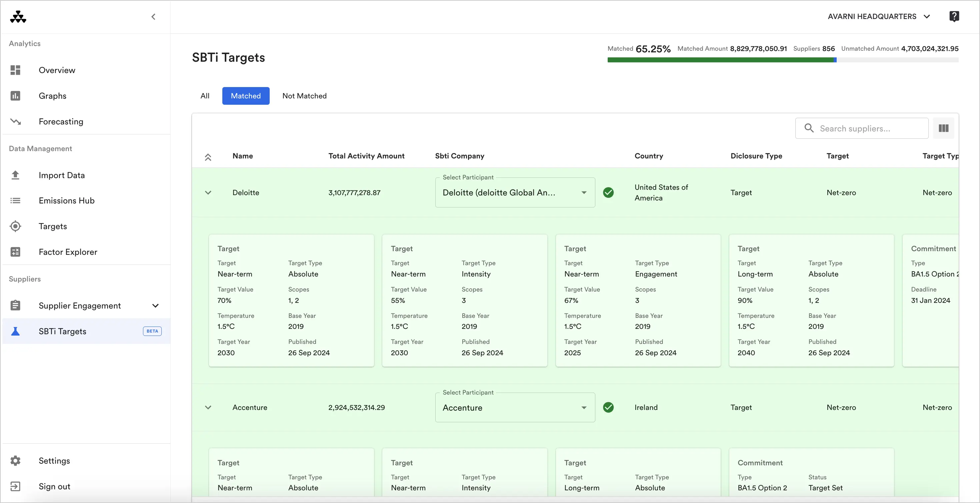Click the Overview dashboard icon
This screenshot has height=503, width=980.
pyautogui.click(x=15, y=70)
